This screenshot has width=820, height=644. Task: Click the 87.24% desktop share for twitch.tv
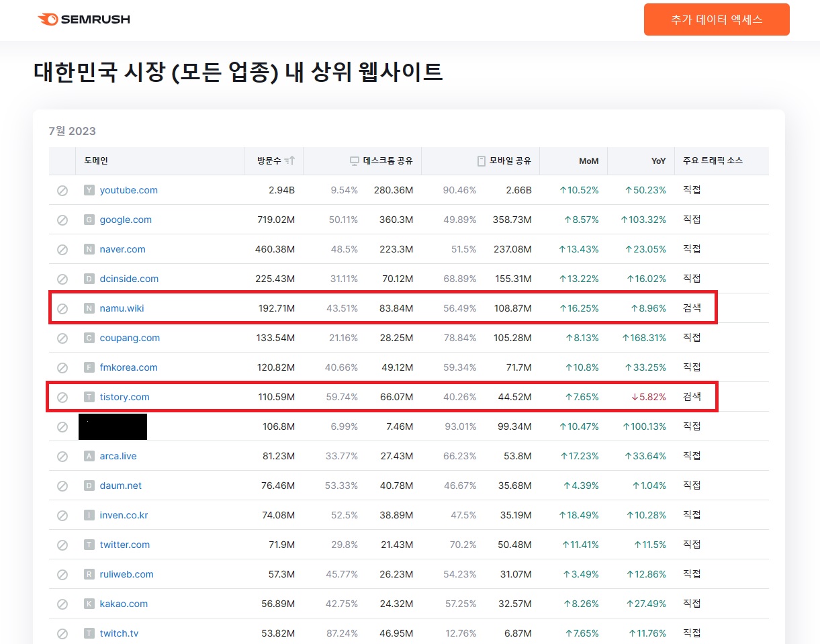click(x=343, y=633)
